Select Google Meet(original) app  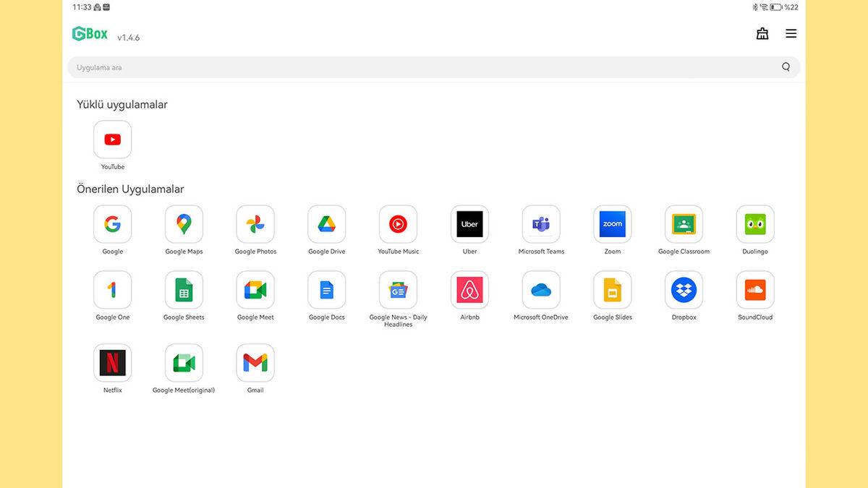(x=184, y=363)
